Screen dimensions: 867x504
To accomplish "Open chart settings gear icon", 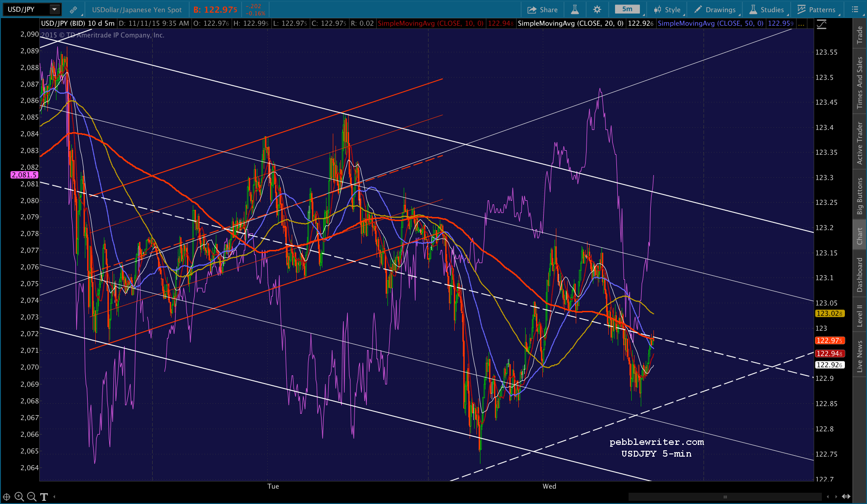I will [597, 9].
